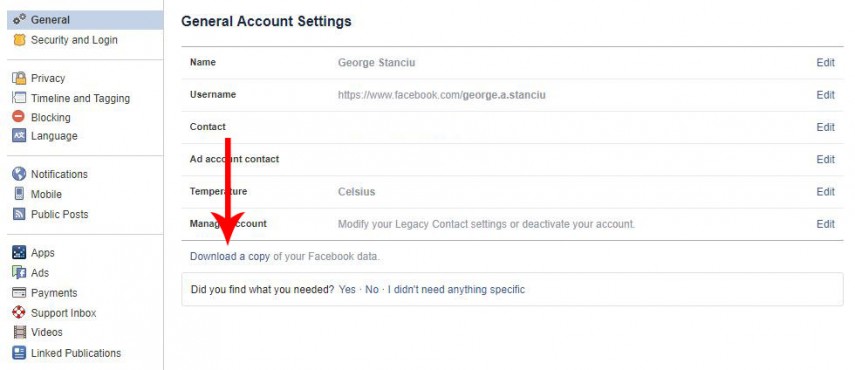This screenshot has height=370, width=855.
Task: Open the Payments section
Action: click(54, 293)
